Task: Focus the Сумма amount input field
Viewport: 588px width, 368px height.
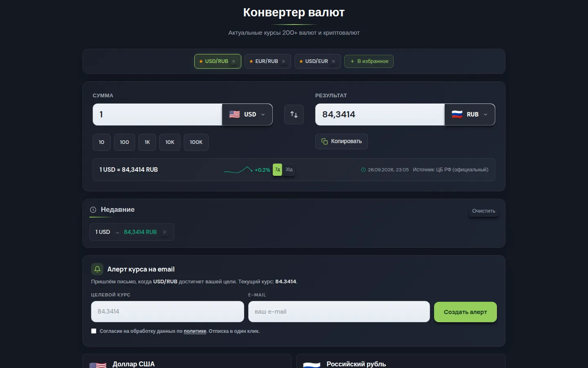Action: click(x=157, y=114)
